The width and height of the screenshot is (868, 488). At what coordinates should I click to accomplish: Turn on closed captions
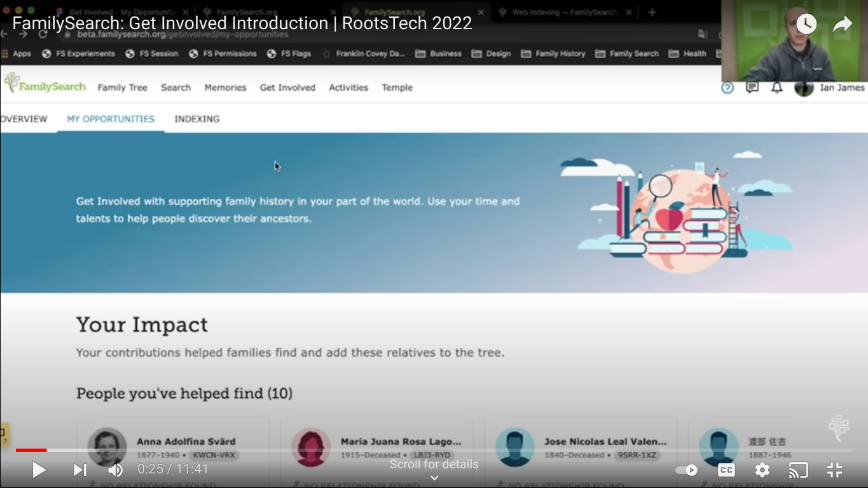[x=726, y=470]
